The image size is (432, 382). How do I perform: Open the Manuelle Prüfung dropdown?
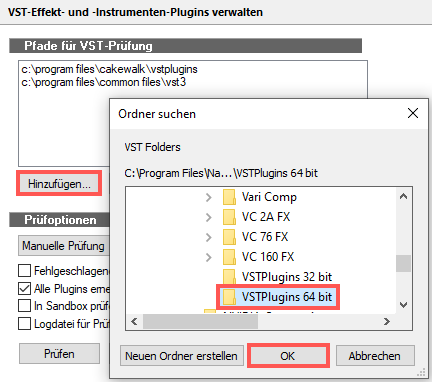(x=63, y=246)
